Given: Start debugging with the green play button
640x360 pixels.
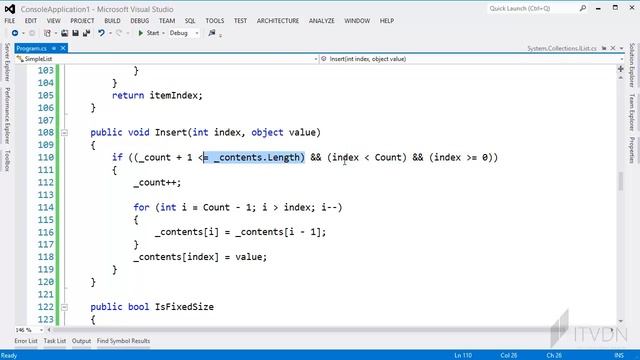Looking at the screenshot, I should click(x=140, y=33).
